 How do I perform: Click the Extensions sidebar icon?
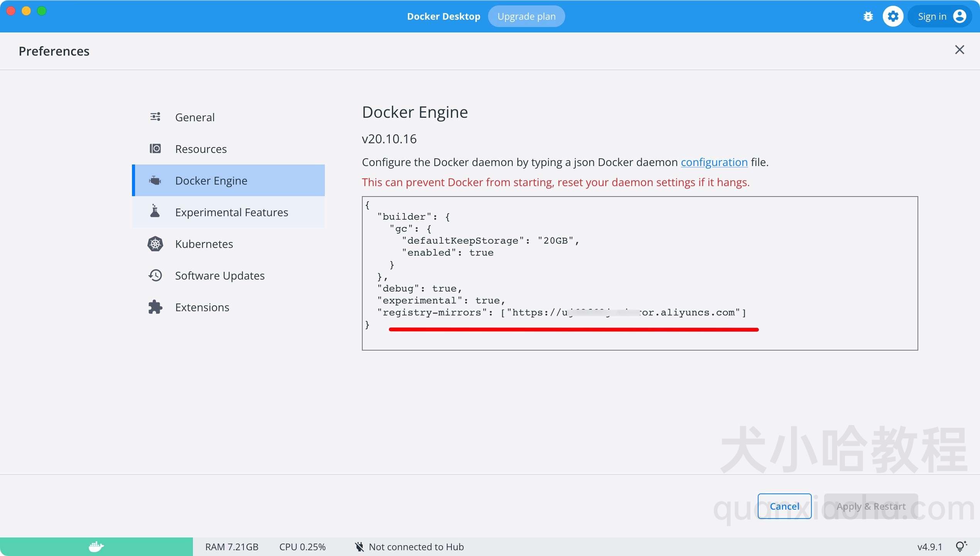click(x=155, y=307)
